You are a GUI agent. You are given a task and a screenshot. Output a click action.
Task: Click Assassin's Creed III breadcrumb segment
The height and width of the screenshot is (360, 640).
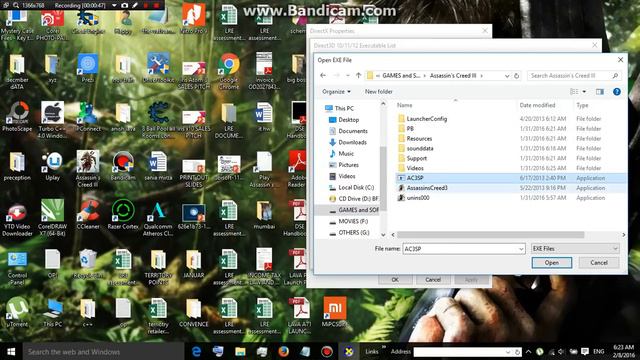453,76
